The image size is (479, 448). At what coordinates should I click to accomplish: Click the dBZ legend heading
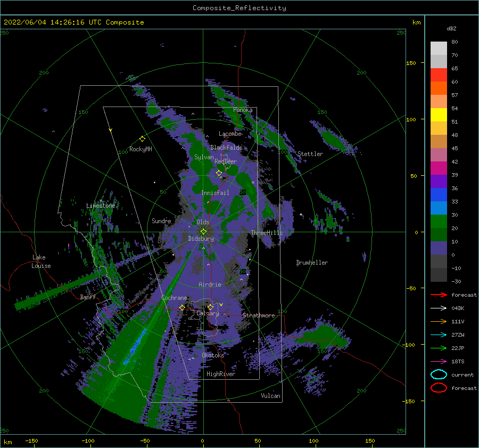[x=451, y=28]
